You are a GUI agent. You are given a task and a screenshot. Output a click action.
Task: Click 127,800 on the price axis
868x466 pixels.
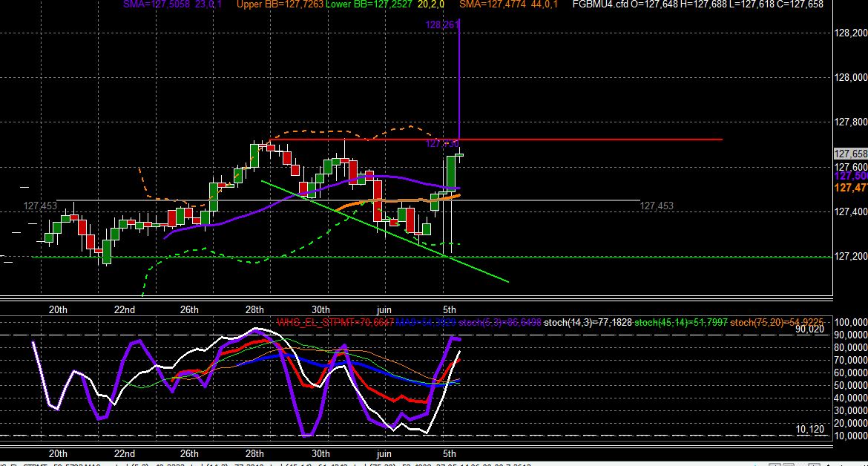point(851,122)
